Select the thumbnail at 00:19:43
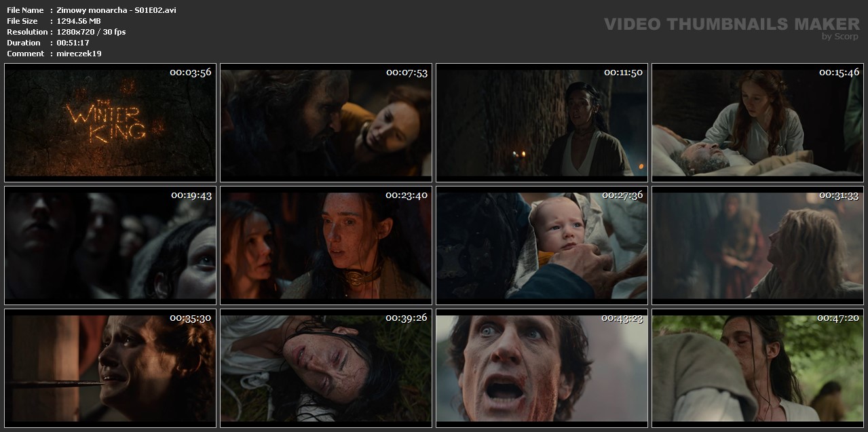This screenshot has width=868, height=432. (x=110, y=246)
